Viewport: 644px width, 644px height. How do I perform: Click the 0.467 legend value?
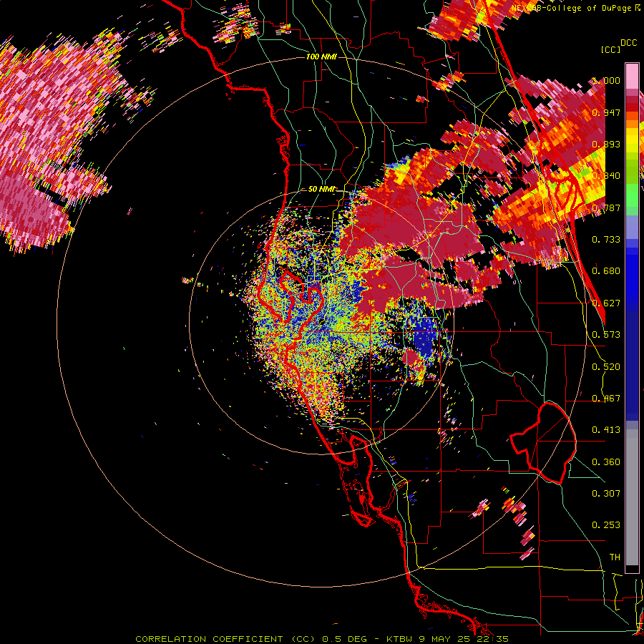point(606,399)
